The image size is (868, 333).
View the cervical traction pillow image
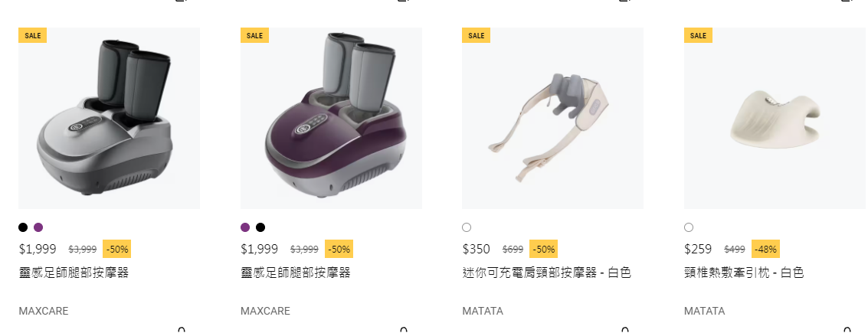[x=775, y=119]
